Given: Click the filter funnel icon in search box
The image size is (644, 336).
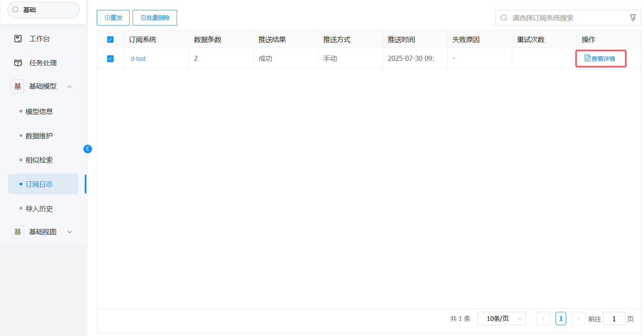Looking at the screenshot, I should pyautogui.click(x=633, y=18).
